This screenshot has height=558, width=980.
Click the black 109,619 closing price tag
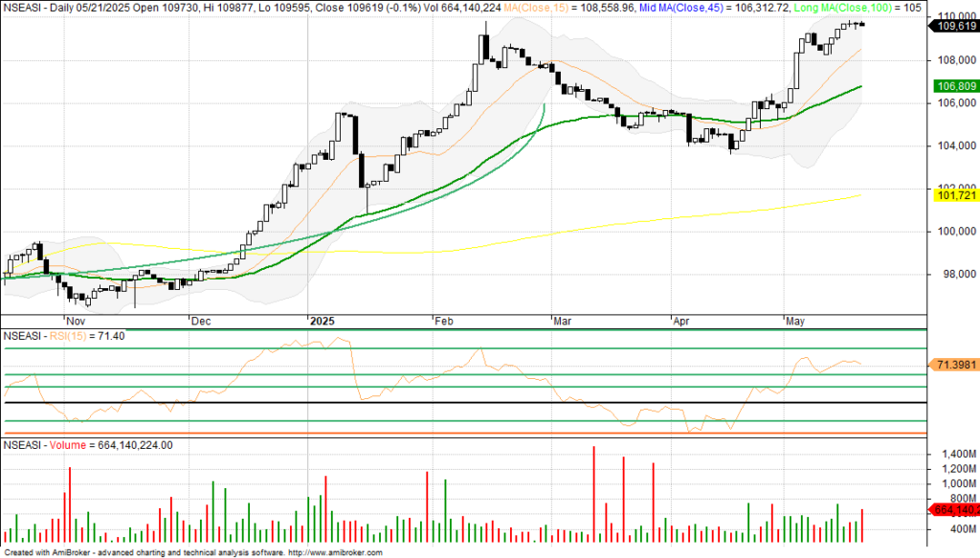(x=953, y=27)
